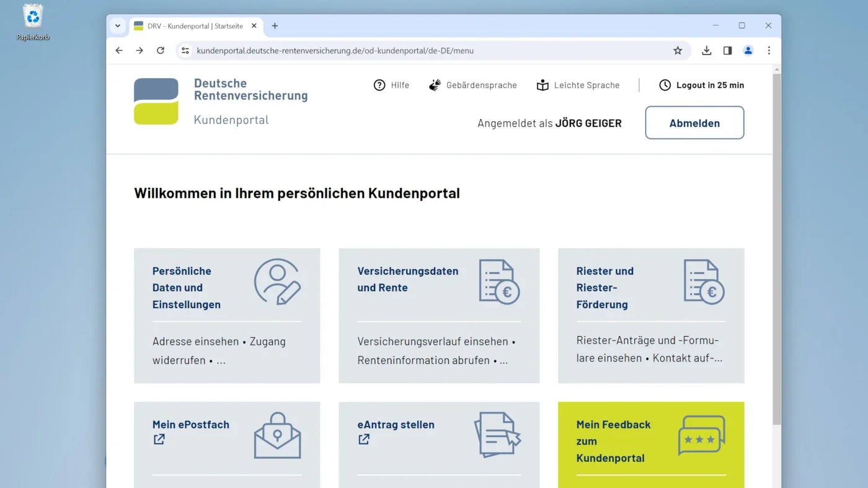Click the 'JÖRG GEIGER' username text
This screenshot has height=488, width=868.
click(x=588, y=123)
